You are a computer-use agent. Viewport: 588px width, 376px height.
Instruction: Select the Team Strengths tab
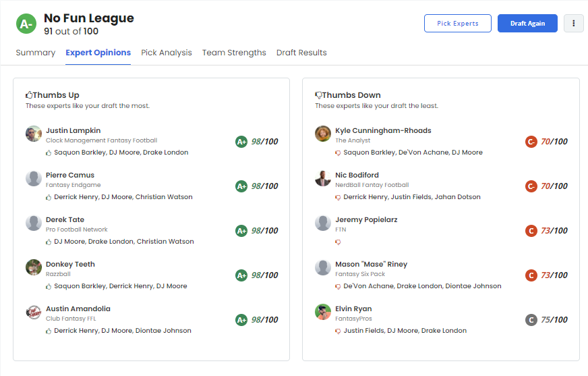pyautogui.click(x=234, y=53)
